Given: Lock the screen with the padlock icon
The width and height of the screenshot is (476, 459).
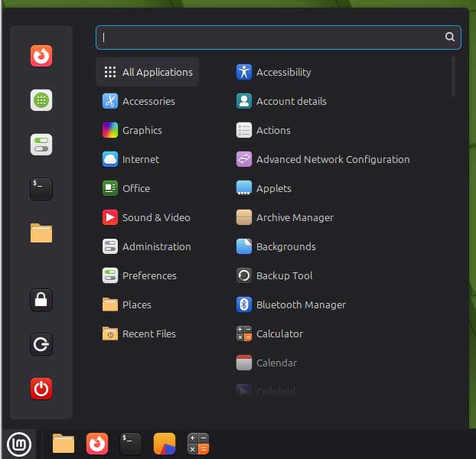Looking at the screenshot, I should 41,300.
